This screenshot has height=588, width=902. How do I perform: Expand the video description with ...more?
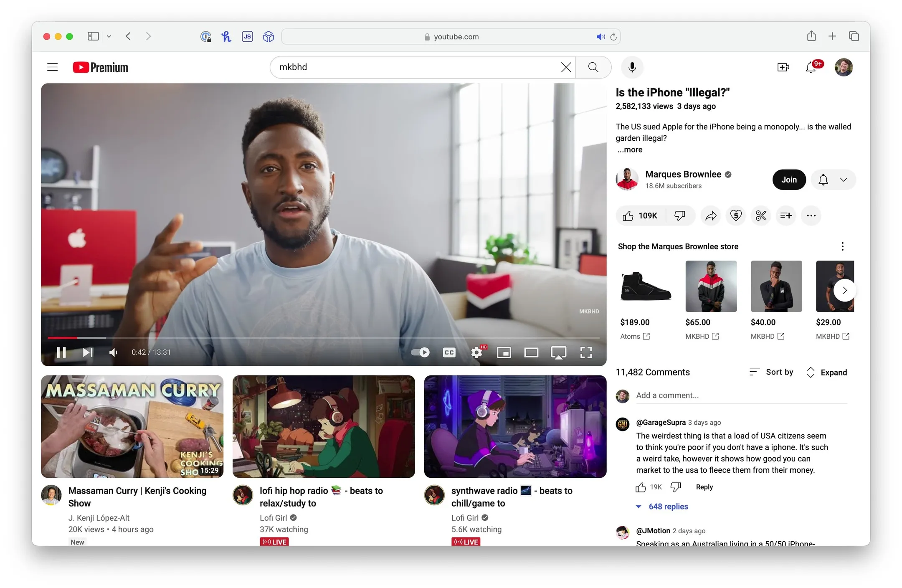point(629,150)
